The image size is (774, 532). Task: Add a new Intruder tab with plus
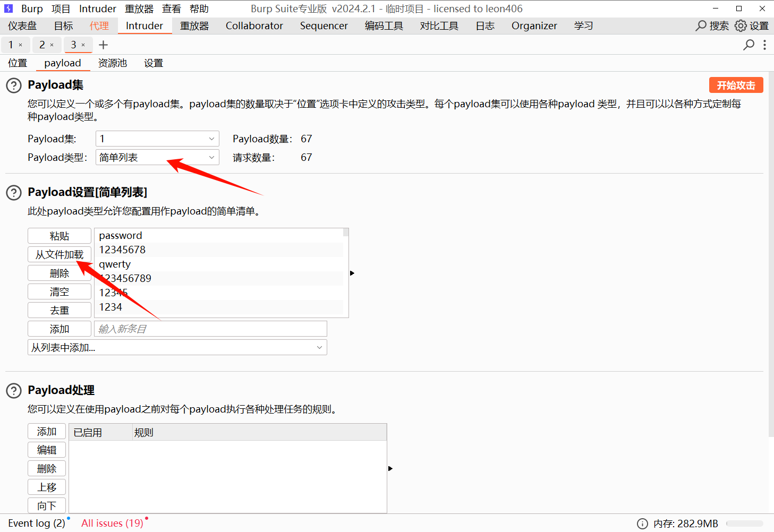pos(104,45)
